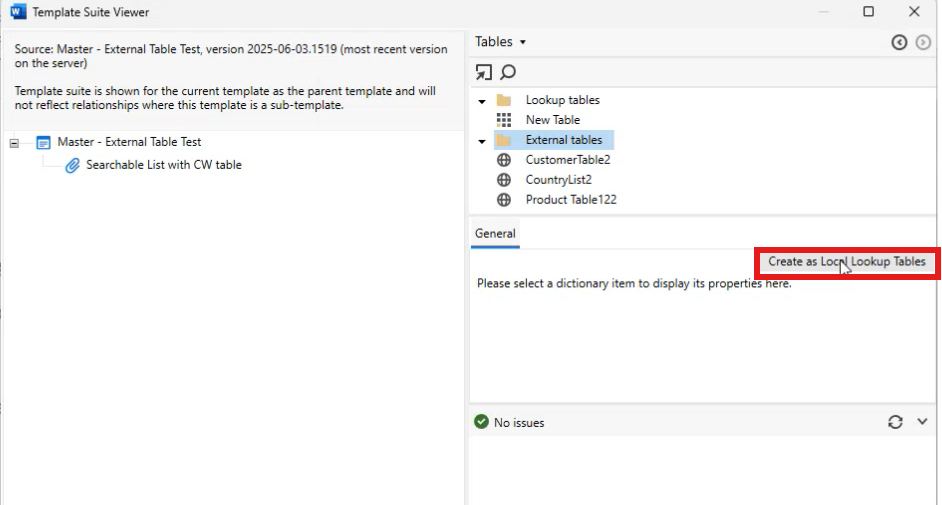The width and height of the screenshot is (942, 505).
Task: Click the pop-out arrow icon in Tables toolbar
Action: tap(484, 72)
